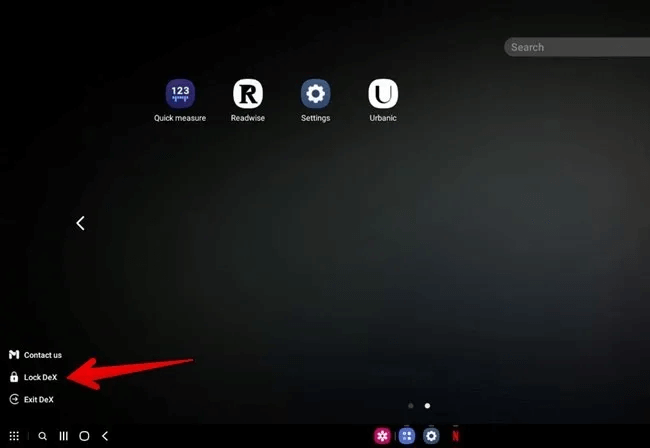Image resolution: width=650 pixels, height=448 pixels.
Task: Select the second page indicator dot
Action: (427, 406)
